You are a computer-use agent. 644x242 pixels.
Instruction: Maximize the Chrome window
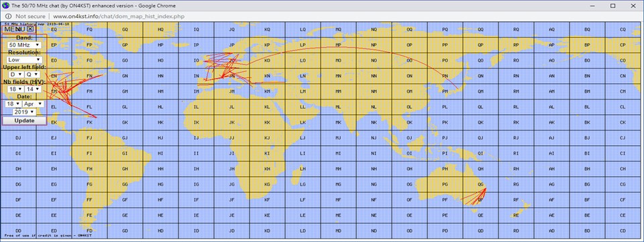pyautogui.click(x=612, y=5)
